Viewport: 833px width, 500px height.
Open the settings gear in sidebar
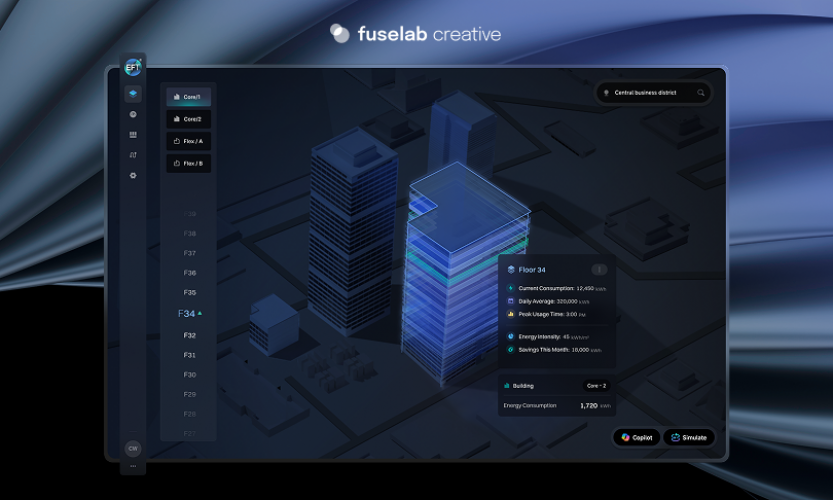[133, 175]
